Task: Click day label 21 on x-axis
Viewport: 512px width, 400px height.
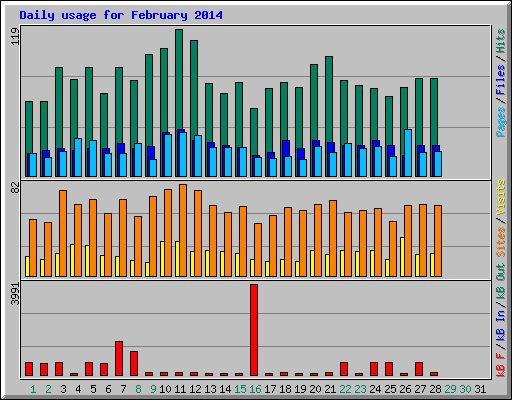Action: pyautogui.click(x=330, y=389)
